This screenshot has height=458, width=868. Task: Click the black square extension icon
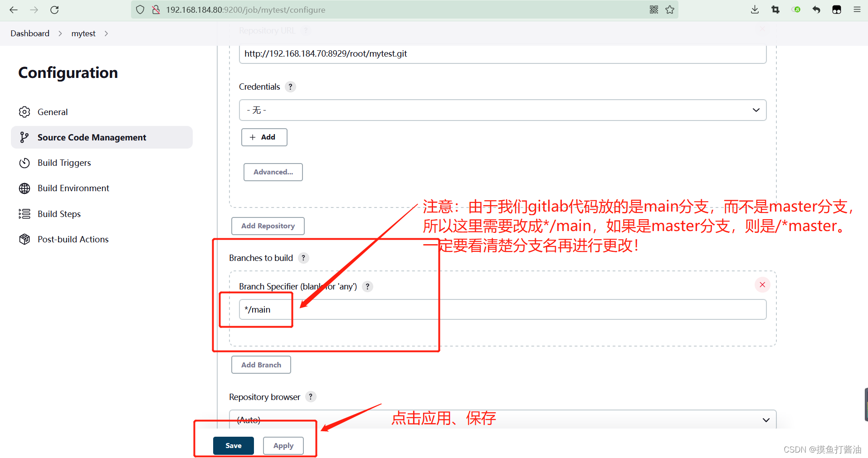[837, 10]
